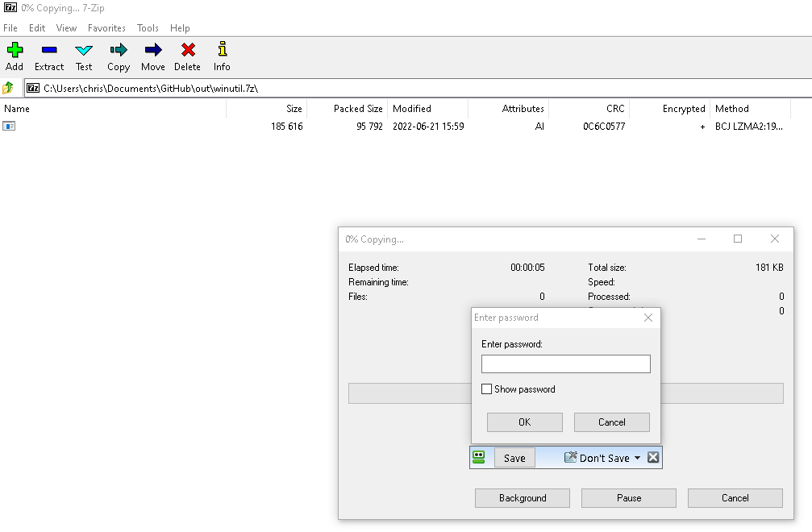The height and width of the screenshot is (532, 812).
Task: Click Cancel in the Enter password dialog
Action: click(x=611, y=422)
